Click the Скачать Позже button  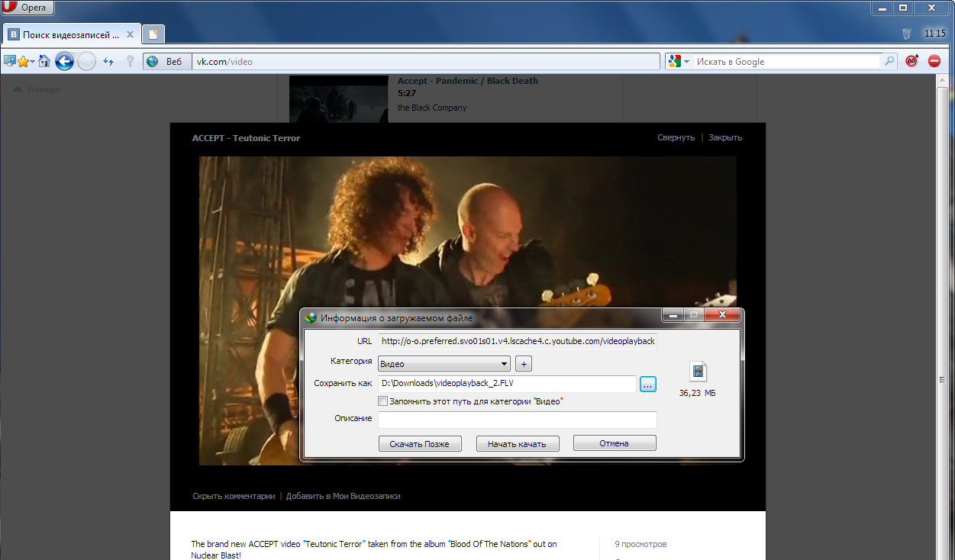click(420, 443)
